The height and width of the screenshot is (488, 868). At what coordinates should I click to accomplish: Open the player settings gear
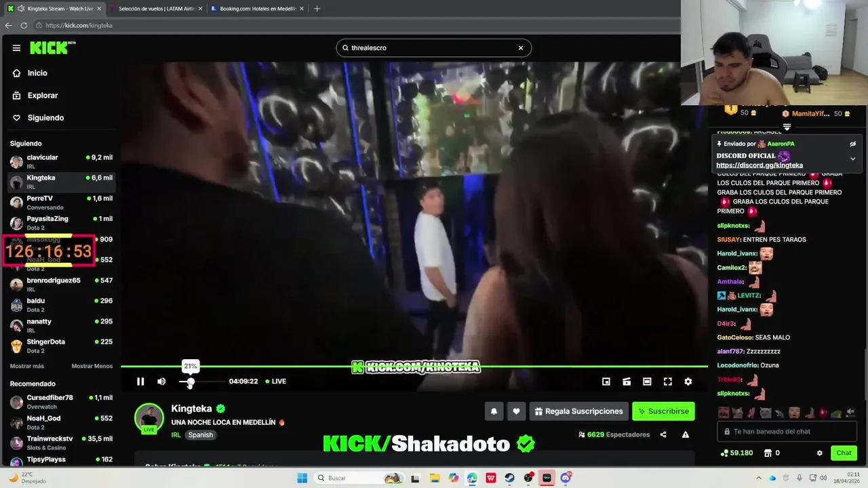coord(688,382)
